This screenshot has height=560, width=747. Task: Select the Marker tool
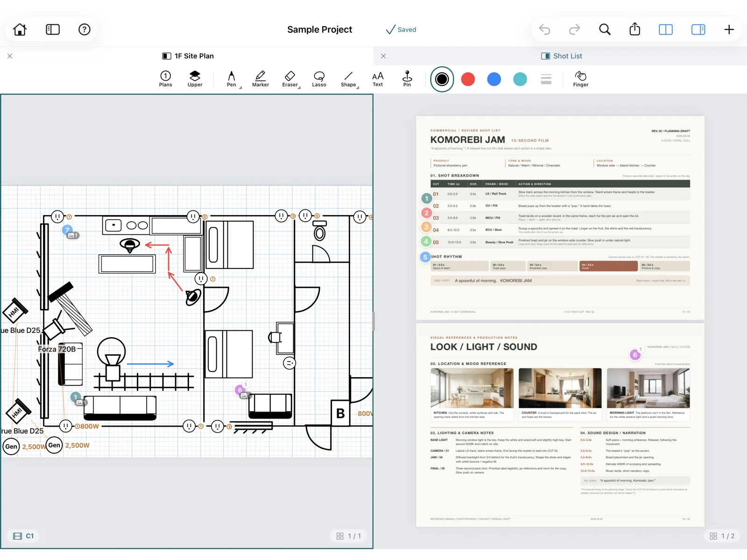261,79
